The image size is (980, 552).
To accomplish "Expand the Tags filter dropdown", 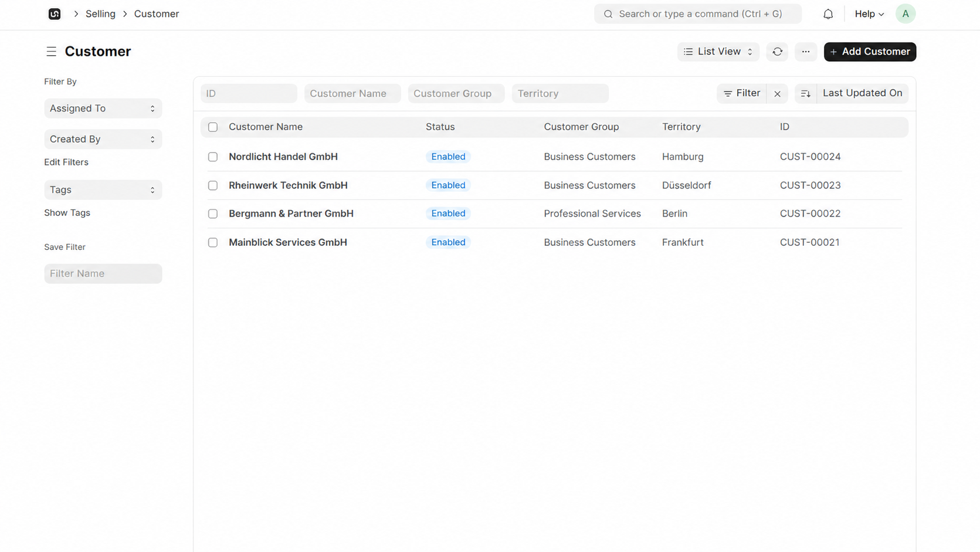I will point(103,190).
